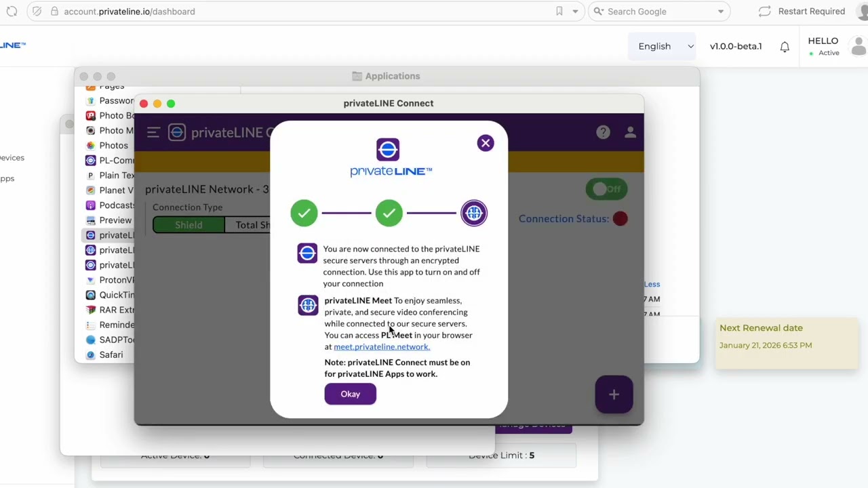Click the Less link on dashboard
The height and width of the screenshot is (488, 868).
point(652,284)
